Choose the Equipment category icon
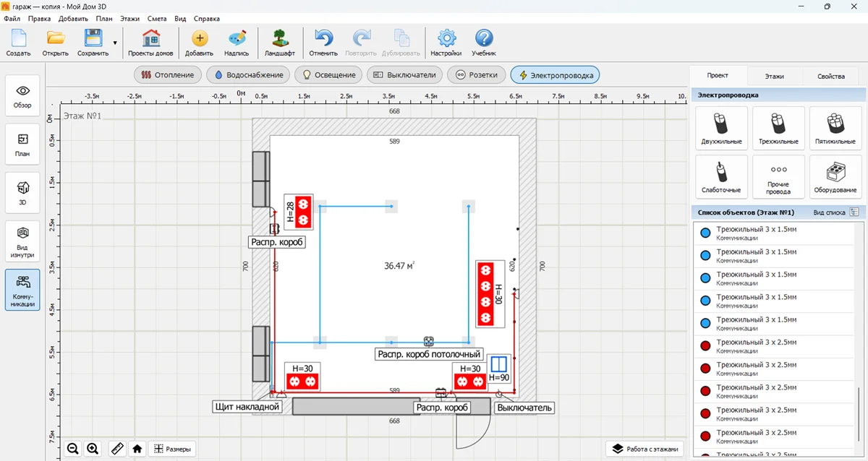This screenshot has width=868, height=461. click(x=835, y=176)
